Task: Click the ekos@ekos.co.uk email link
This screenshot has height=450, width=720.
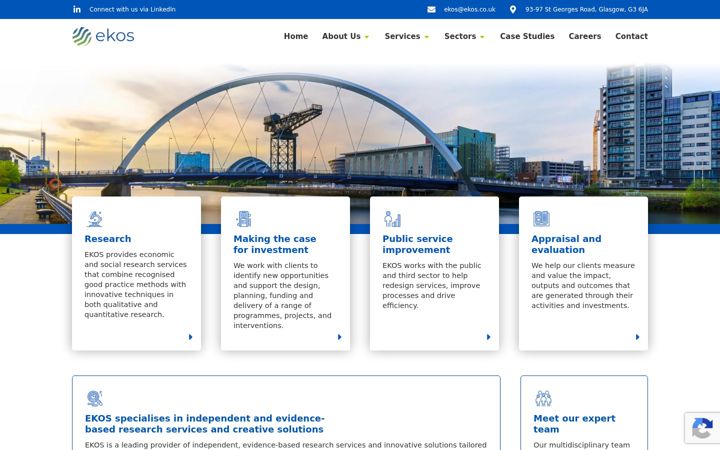Action: click(x=469, y=9)
